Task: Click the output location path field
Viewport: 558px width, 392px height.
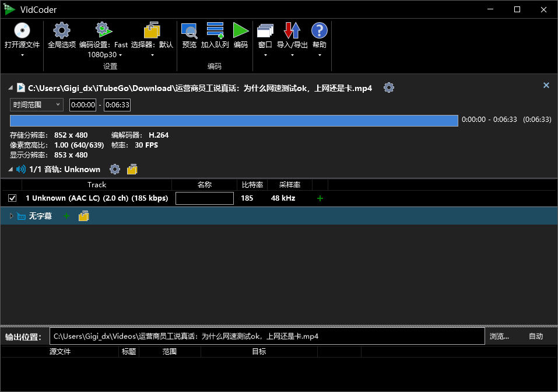Action: 267,336
